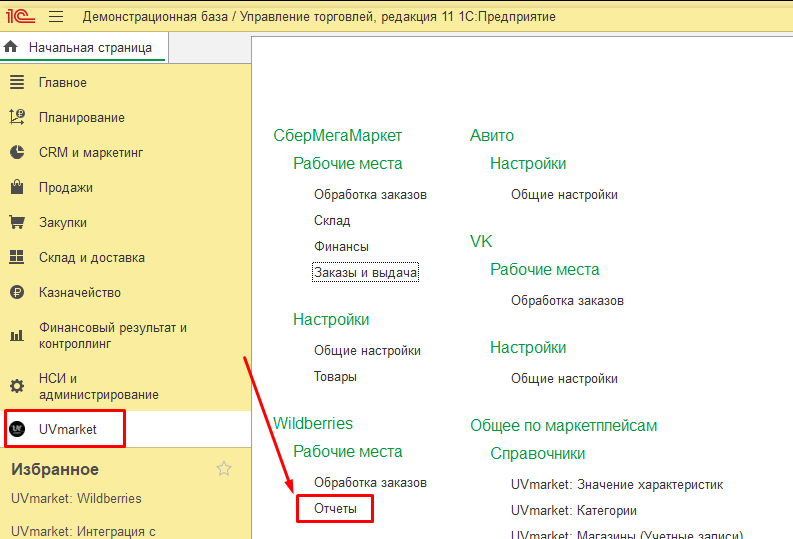Open Казначейство ruble coin icon
This screenshot has width=793, height=539.
click(17, 292)
